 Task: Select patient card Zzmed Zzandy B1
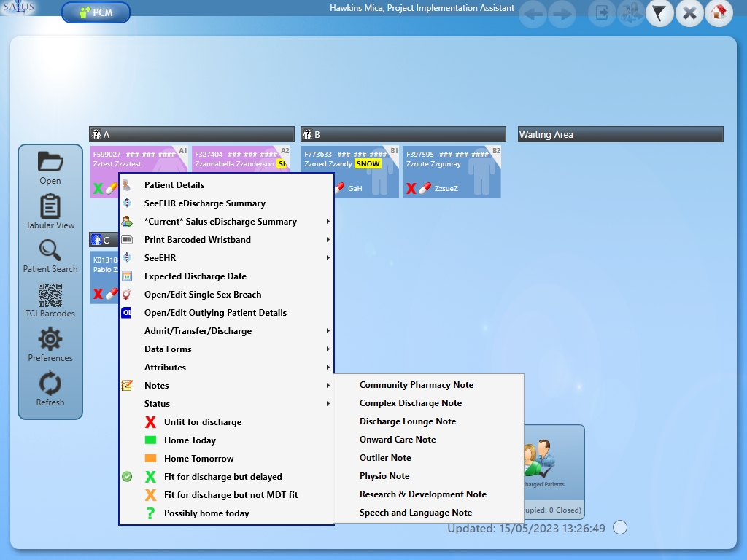349,172
